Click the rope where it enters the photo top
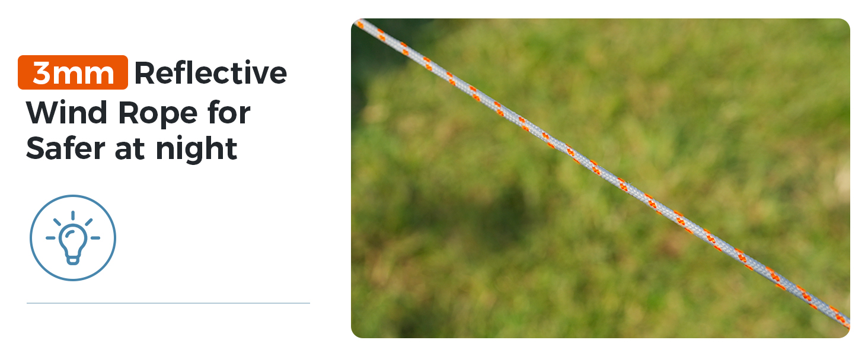 [x=362, y=25]
